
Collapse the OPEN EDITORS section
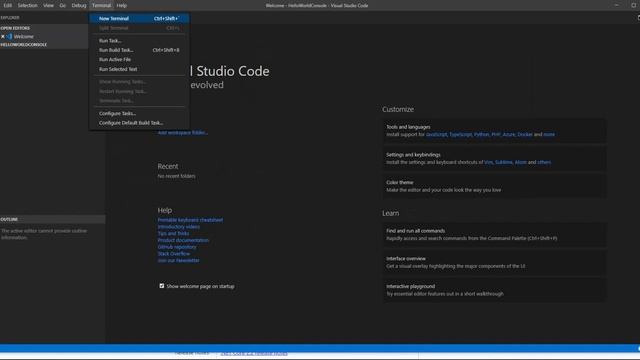click(44, 28)
